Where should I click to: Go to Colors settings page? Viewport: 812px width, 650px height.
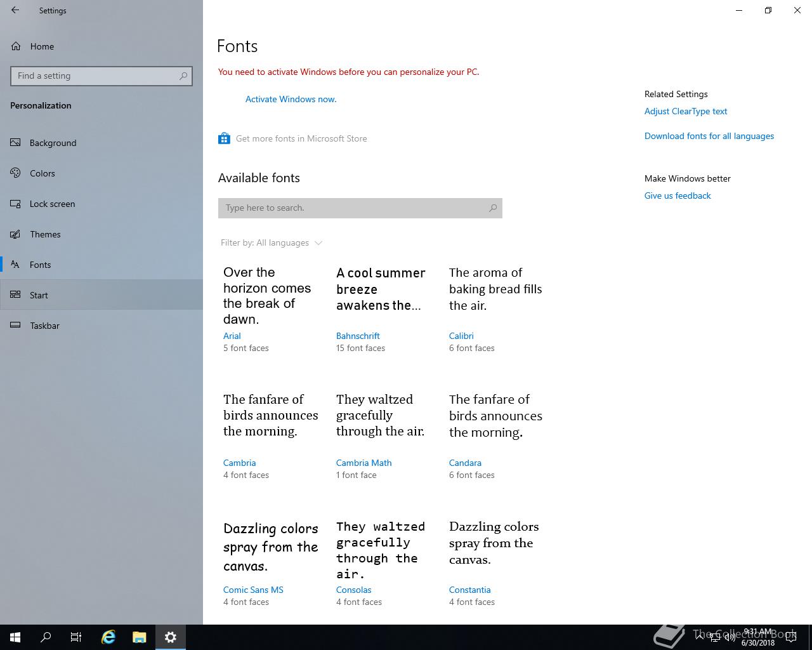pyautogui.click(x=101, y=173)
